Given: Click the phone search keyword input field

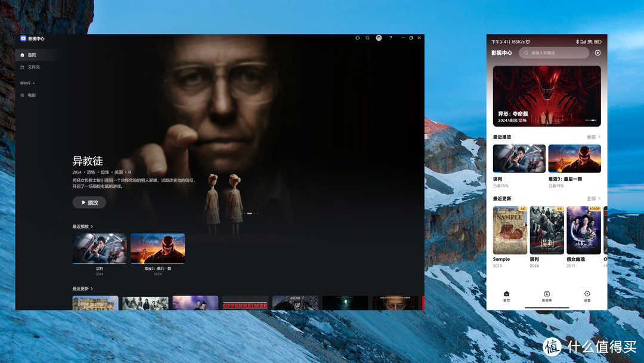Looking at the screenshot, I should click(554, 53).
